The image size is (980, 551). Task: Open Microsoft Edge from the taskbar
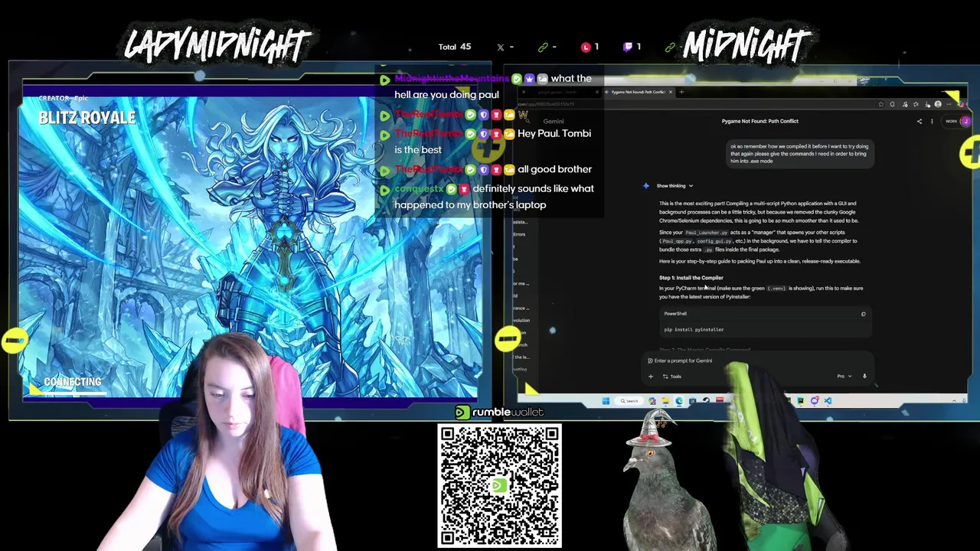(x=679, y=401)
